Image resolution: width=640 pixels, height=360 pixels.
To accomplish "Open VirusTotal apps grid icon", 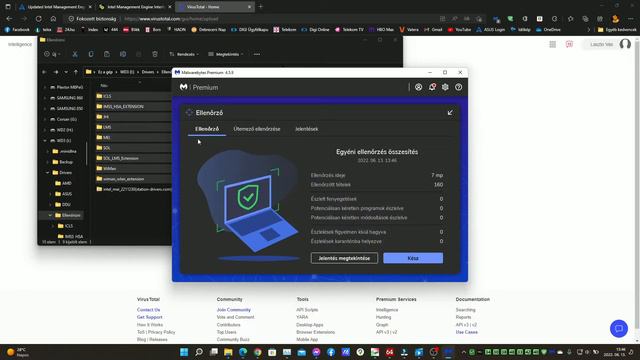I will point(552,44).
